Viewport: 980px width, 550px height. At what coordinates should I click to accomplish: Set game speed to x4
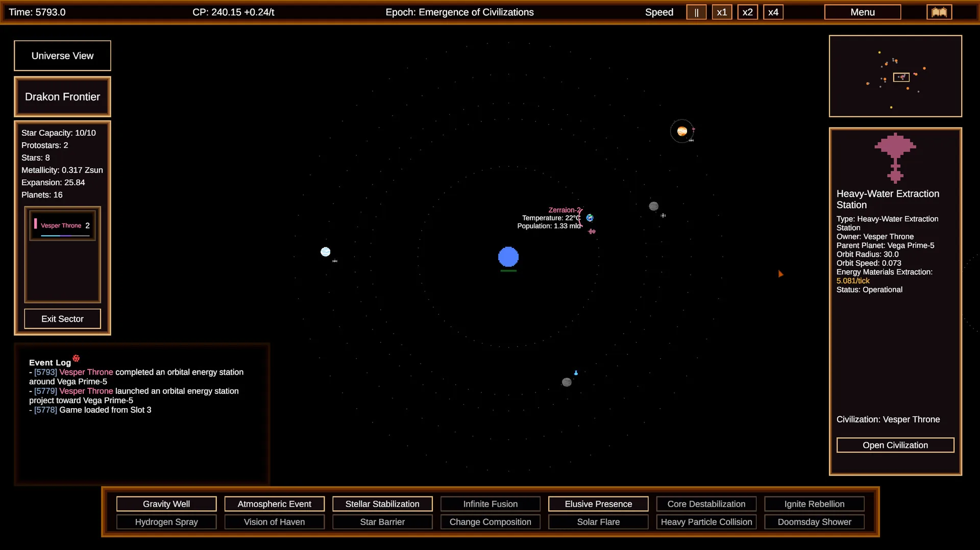coord(773,12)
